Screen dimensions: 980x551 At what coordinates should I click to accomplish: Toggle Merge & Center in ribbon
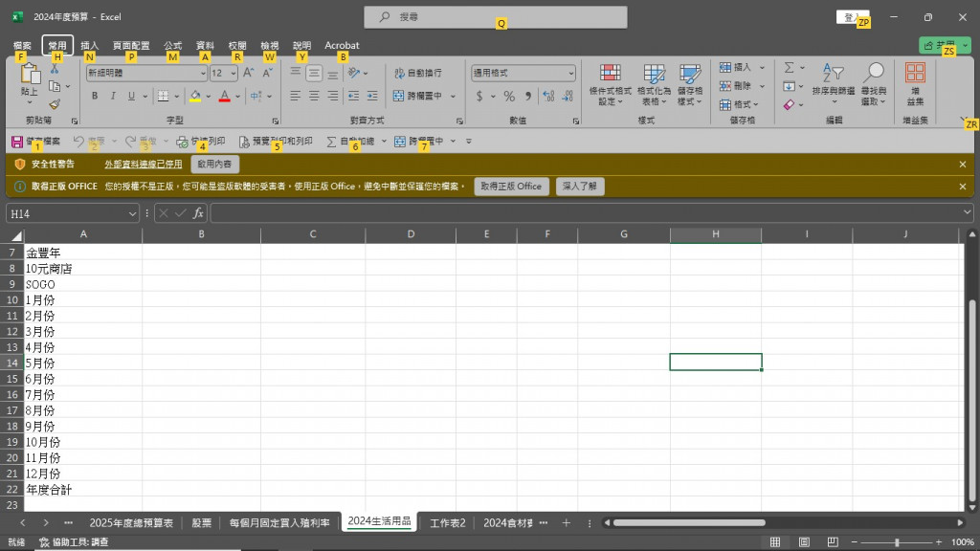click(417, 97)
